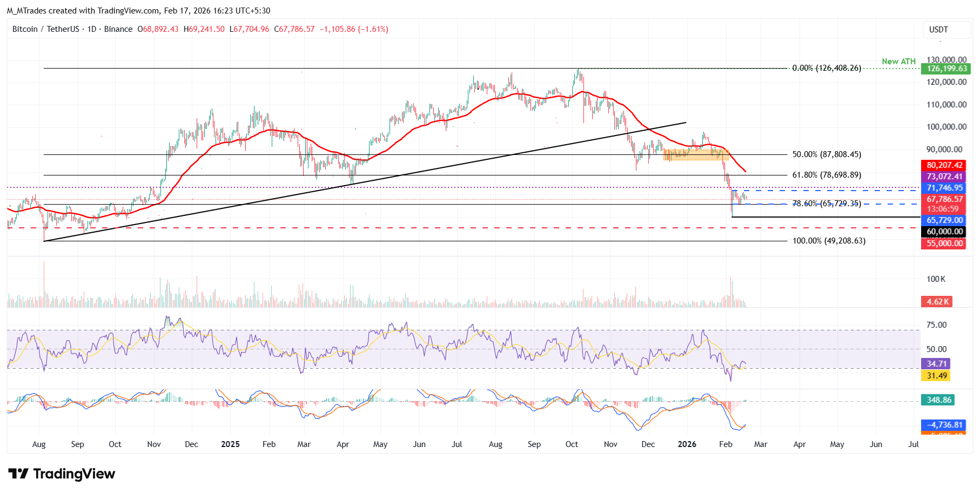Viewport: 980px width, 494px height.
Task: Click the TradingView logo icon
Action: [x=18, y=473]
